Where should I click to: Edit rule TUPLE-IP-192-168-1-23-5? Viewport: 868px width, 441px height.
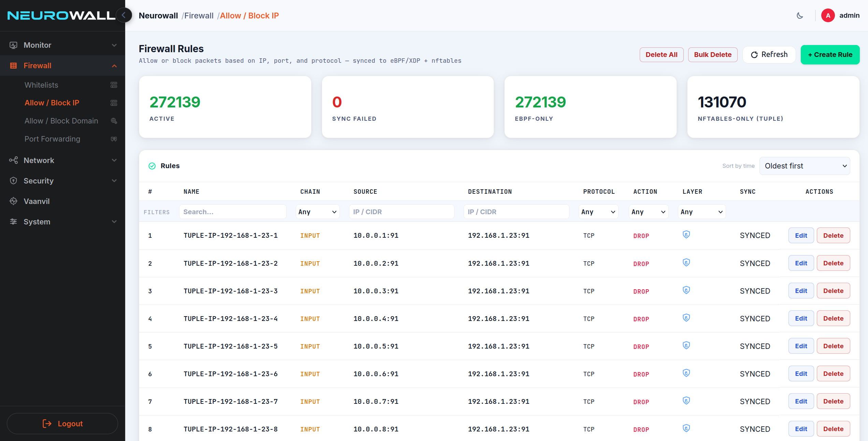point(801,346)
